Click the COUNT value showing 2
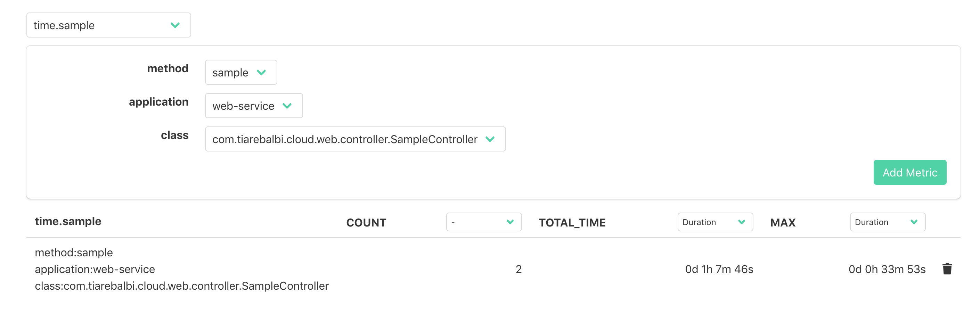The height and width of the screenshot is (330, 980). pos(518,269)
